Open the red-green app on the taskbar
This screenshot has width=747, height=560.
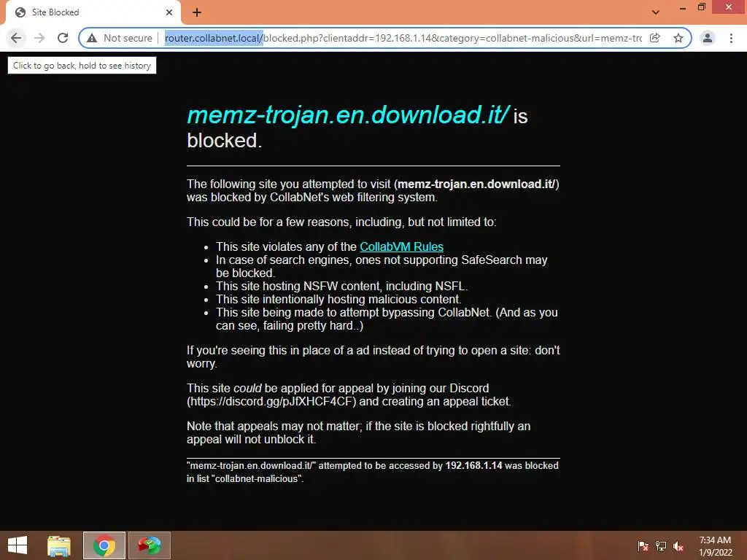(x=150, y=545)
